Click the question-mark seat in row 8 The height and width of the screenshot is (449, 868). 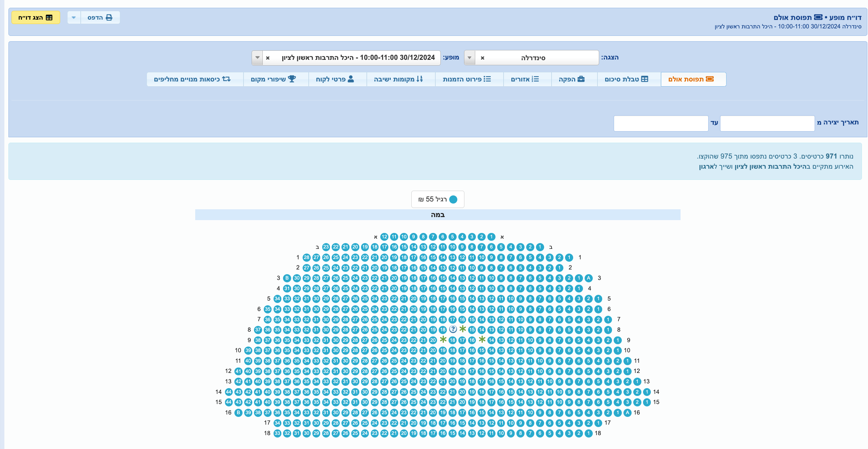coord(453,329)
